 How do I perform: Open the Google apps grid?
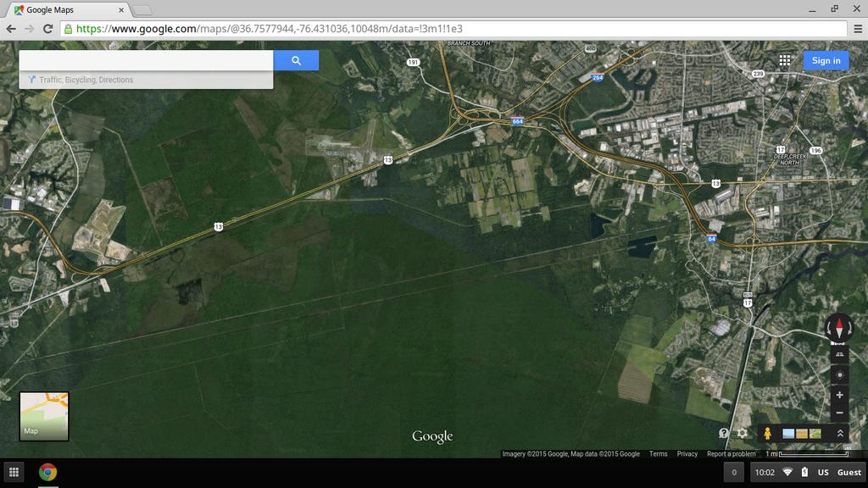tap(785, 60)
